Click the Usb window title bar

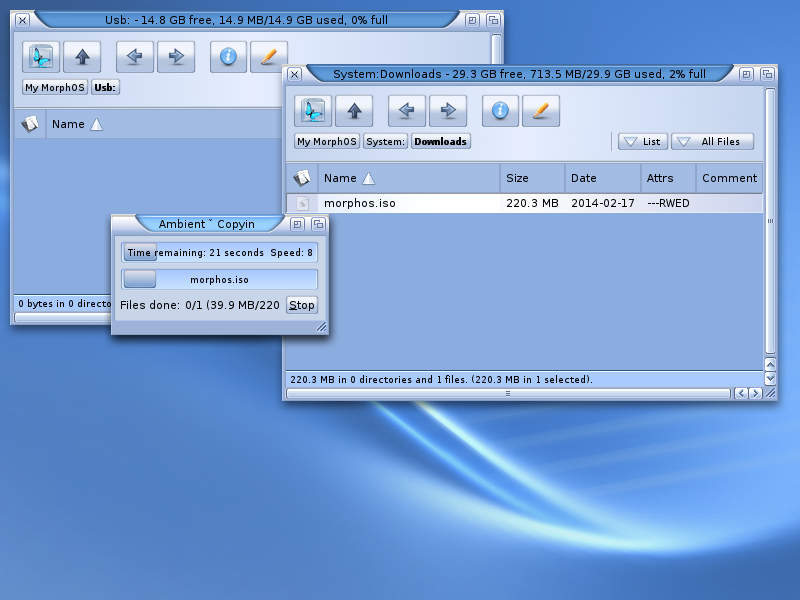point(246,20)
